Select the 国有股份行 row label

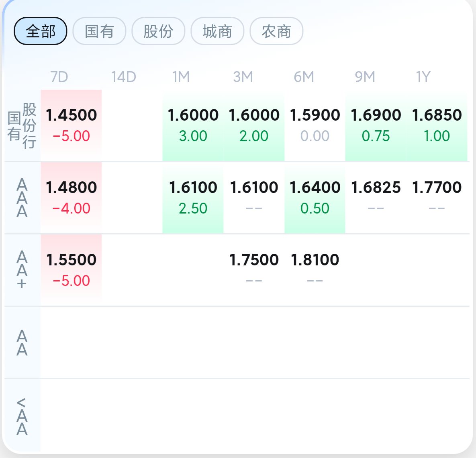tap(22, 125)
